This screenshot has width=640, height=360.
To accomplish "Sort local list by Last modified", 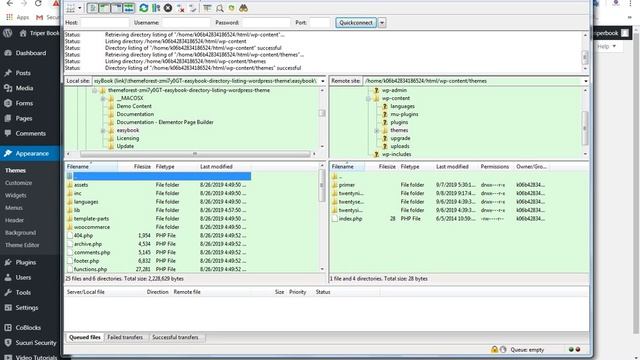I will pyautogui.click(x=216, y=167).
